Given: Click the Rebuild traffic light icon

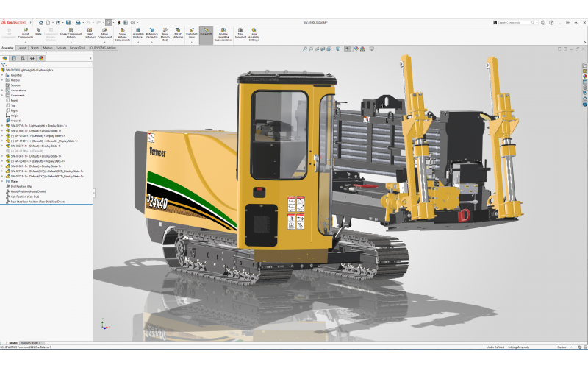Looking at the screenshot, I should [118, 23].
